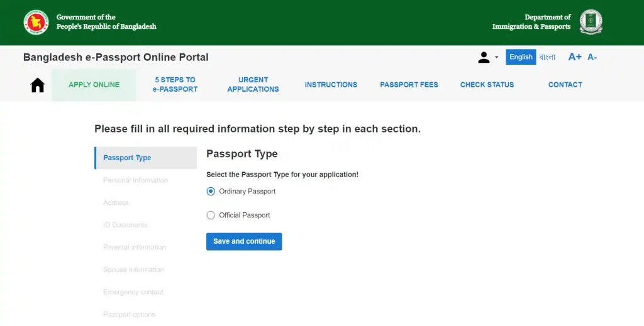Select the Official Passport radio button
Viewport: 644px width, 326px height.
[x=211, y=215]
